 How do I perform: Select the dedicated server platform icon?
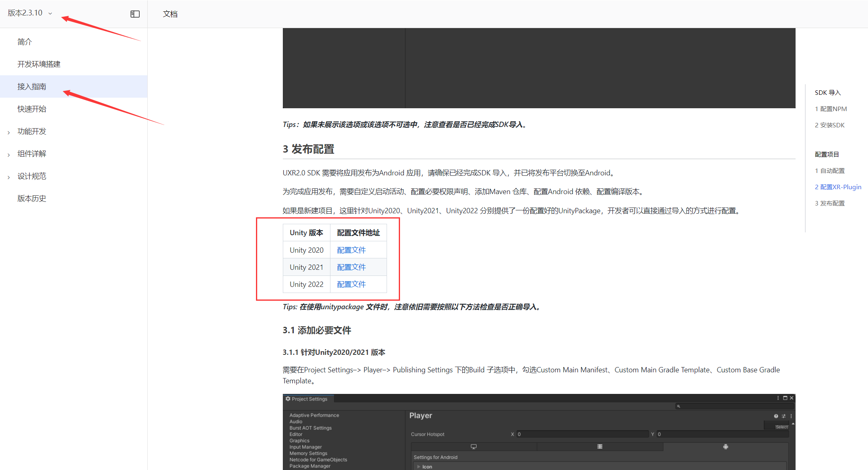(x=599, y=447)
